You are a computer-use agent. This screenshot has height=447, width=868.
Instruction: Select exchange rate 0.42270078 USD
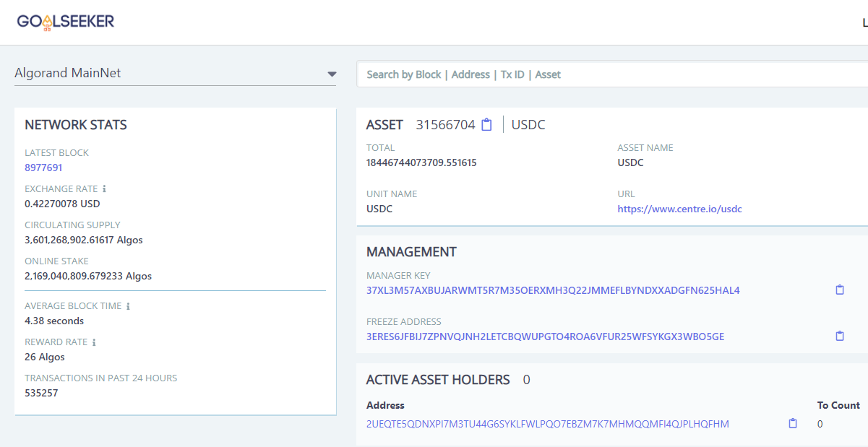(62, 204)
